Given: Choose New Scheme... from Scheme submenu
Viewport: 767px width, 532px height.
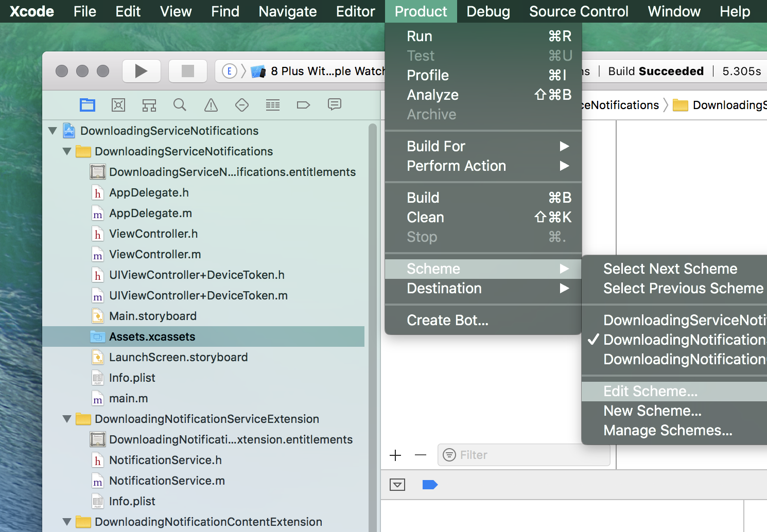Looking at the screenshot, I should tap(674, 411).
